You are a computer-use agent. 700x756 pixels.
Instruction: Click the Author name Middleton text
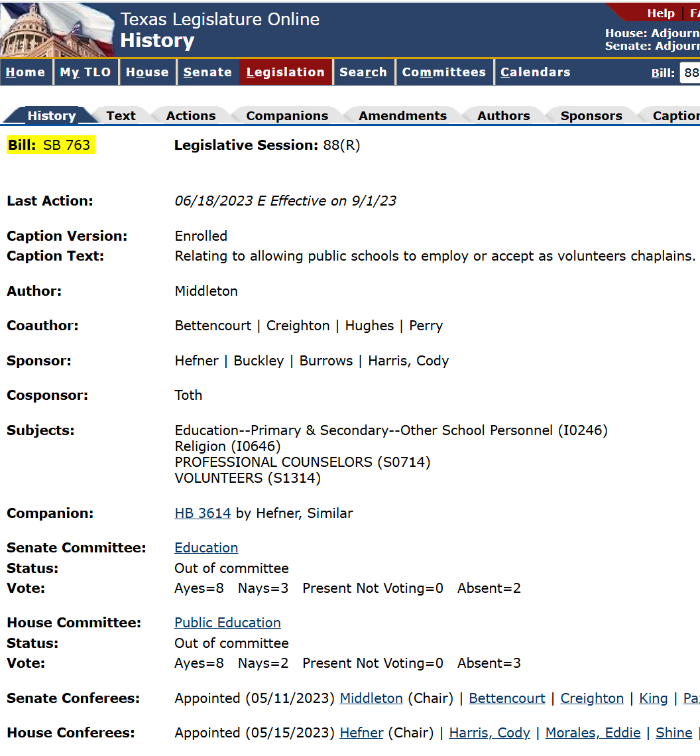(206, 291)
